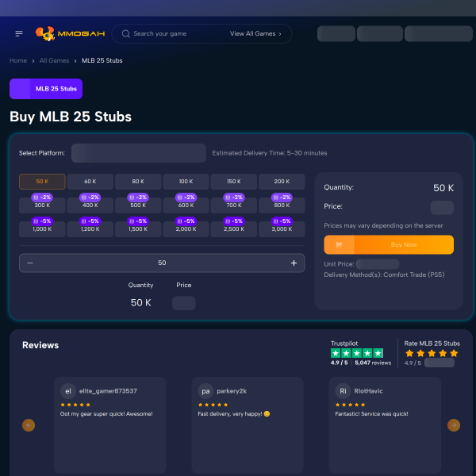Open the hamburger menu icon
This screenshot has height=476, width=476.
click(x=19, y=33)
